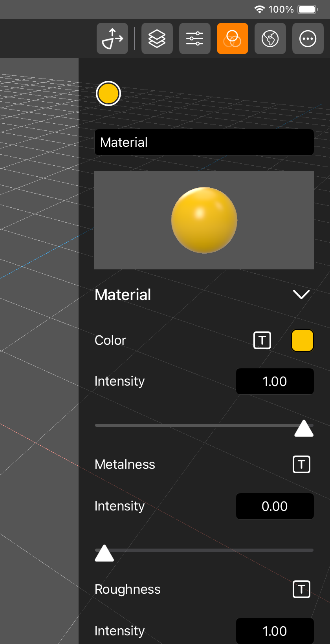Viewport: 330px width, 644px height.
Task: Click the Material name text field
Action: tap(204, 142)
